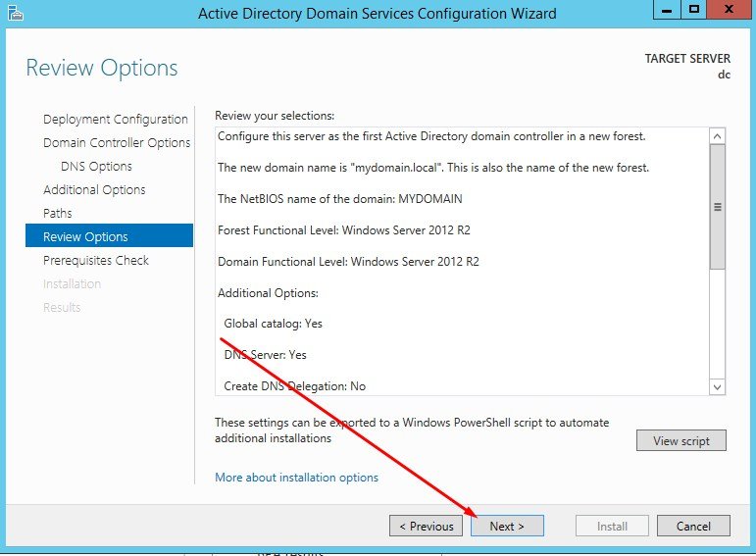The width and height of the screenshot is (756, 556).
Task: Click the TARGET SERVER label
Action: [687, 59]
